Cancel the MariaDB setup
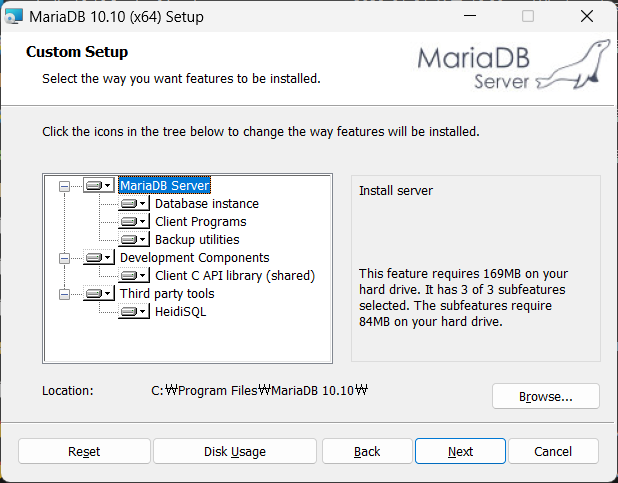This screenshot has width=618, height=483. (x=553, y=451)
